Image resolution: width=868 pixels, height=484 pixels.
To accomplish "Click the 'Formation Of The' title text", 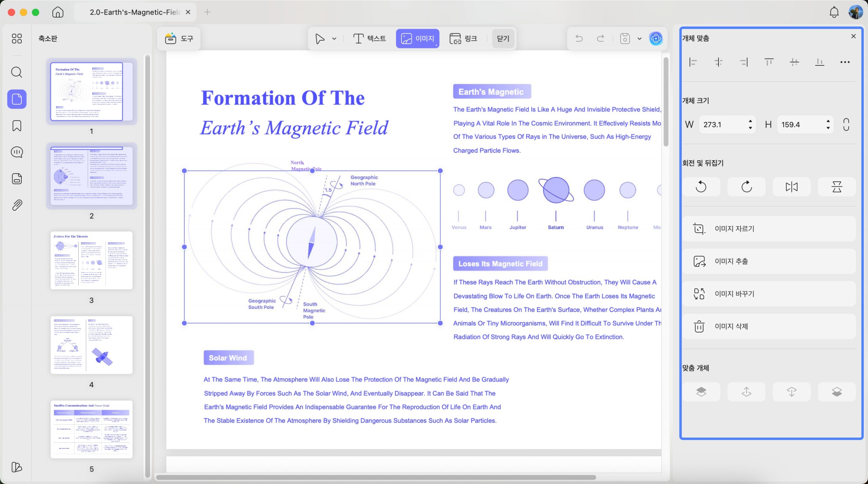I will coord(283,98).
